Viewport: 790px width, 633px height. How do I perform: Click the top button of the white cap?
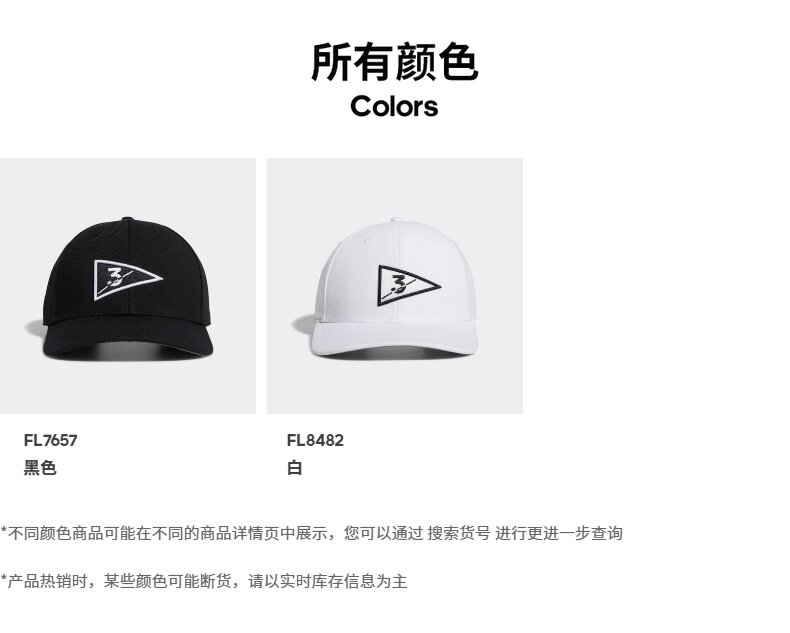point(396,220)
